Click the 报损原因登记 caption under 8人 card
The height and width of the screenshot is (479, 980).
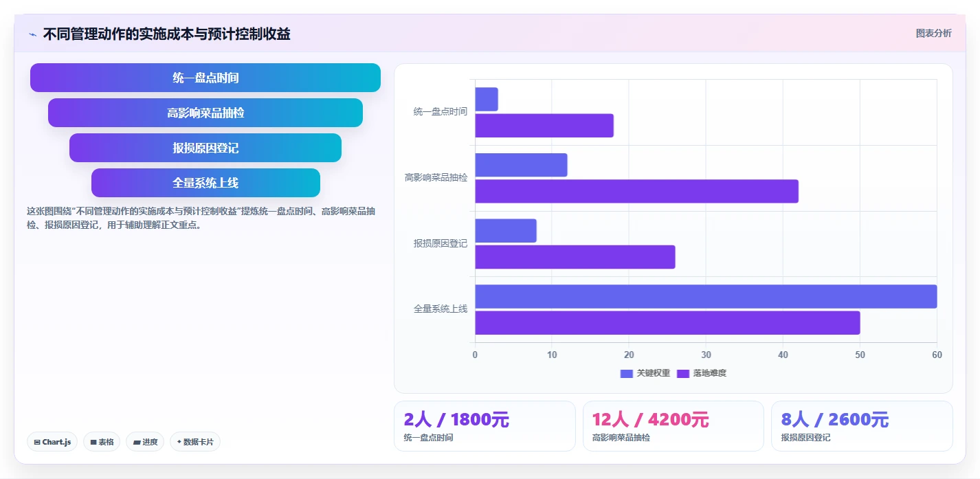pyautogui.click(x=805, y=438)
